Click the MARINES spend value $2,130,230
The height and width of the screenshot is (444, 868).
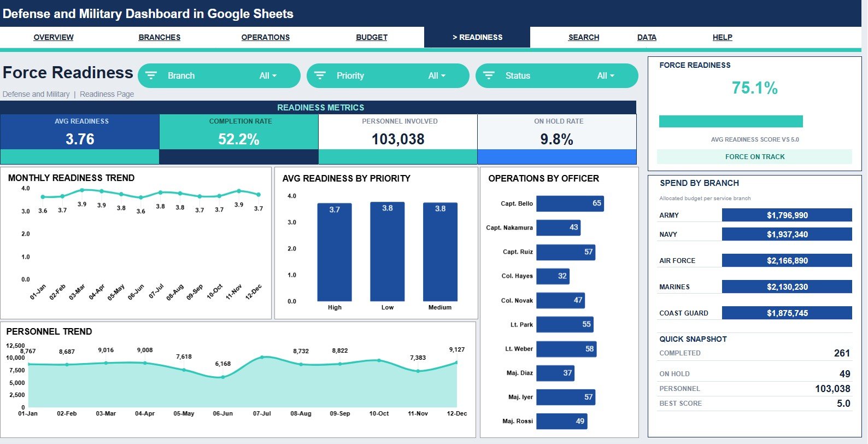[787, 287]
